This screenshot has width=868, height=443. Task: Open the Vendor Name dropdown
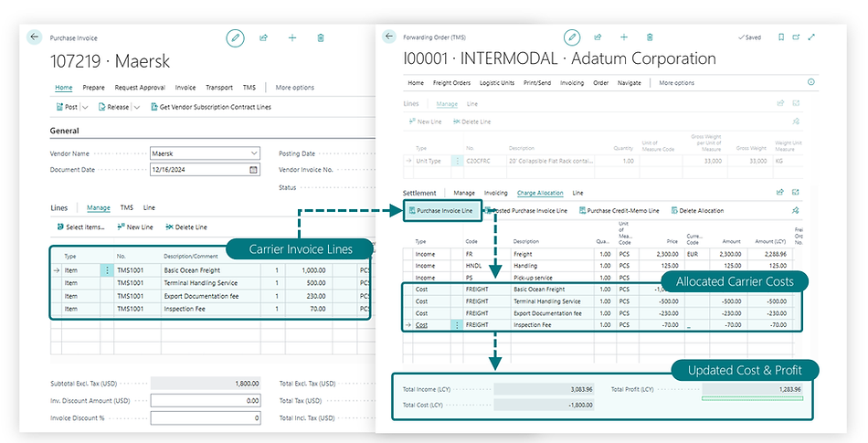point(254,153)
